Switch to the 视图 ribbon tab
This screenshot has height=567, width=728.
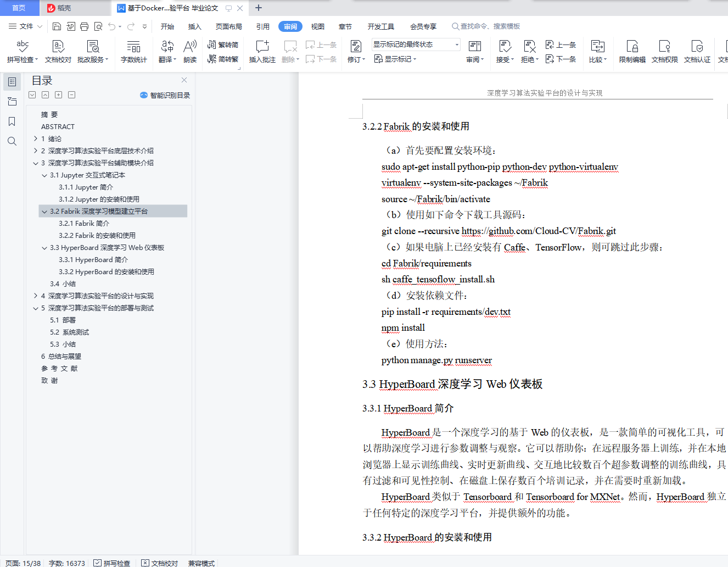[318, 26]
